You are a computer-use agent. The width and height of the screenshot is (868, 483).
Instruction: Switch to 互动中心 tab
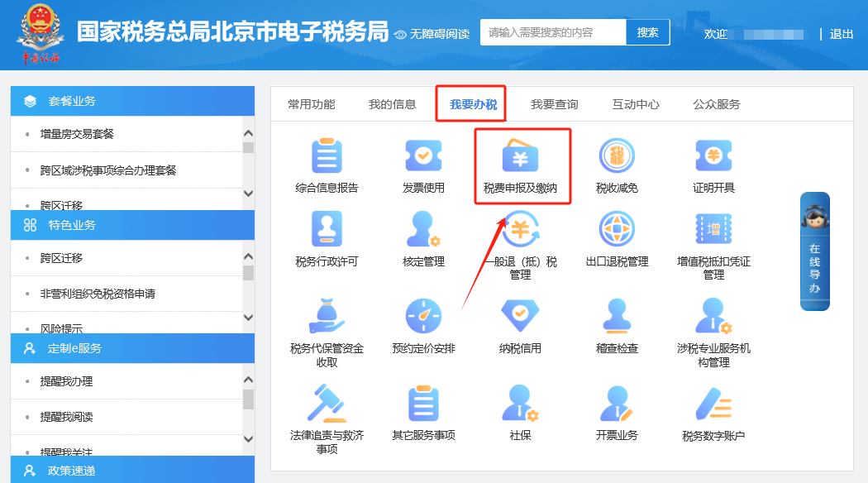pos(636,104)
